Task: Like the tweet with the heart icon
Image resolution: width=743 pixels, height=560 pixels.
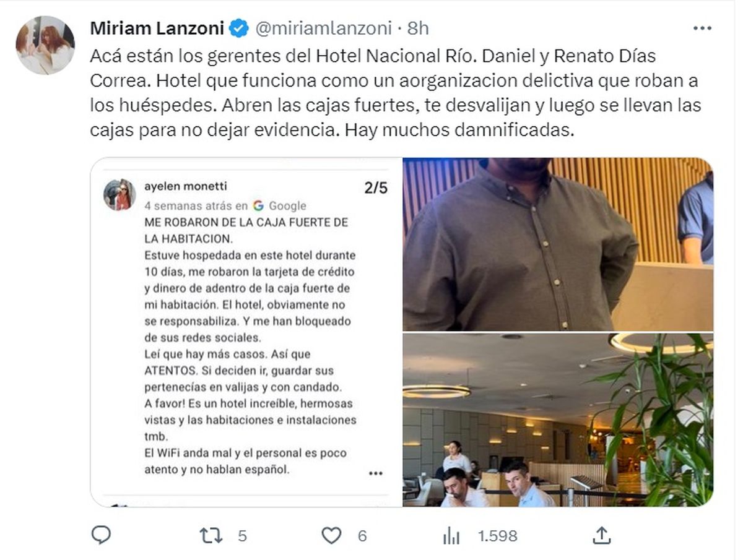Action: 331,535
